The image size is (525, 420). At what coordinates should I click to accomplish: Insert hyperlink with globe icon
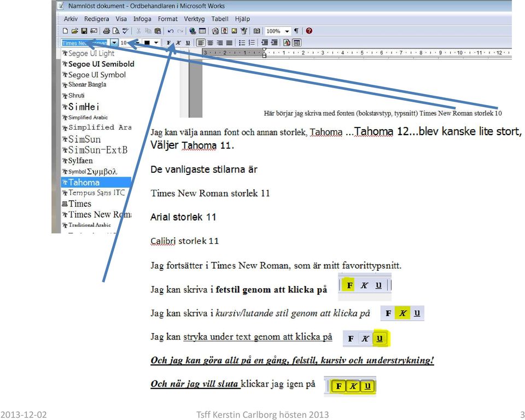coord(192,31)
